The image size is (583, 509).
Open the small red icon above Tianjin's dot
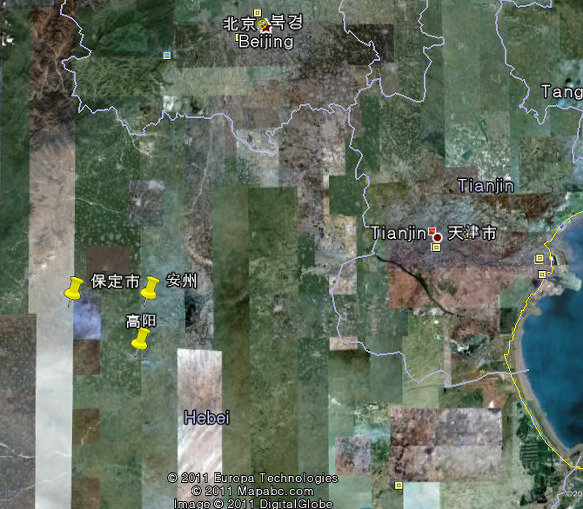432,231
